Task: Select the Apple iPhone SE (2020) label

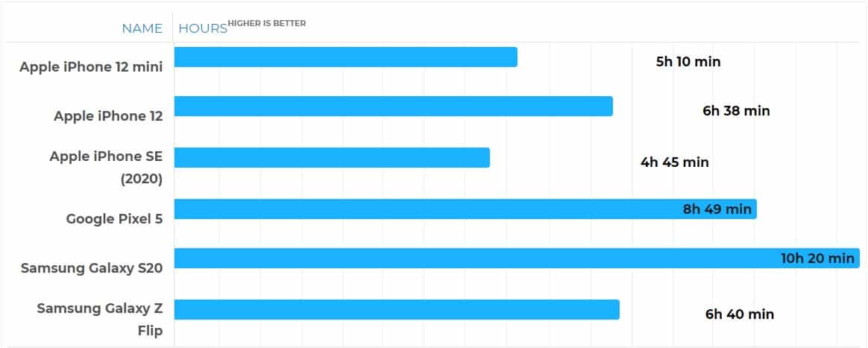Action: (106, 168)
